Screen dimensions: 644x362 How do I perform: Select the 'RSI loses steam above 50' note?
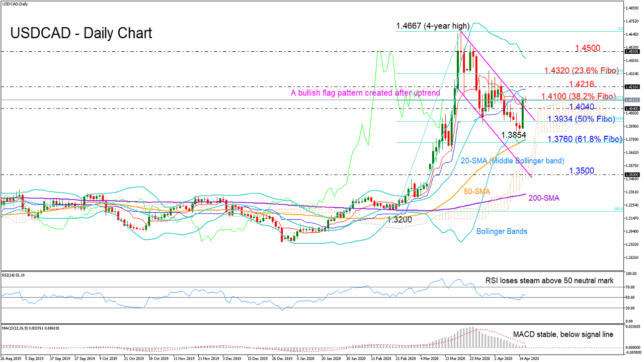click(x=550, y=281)
